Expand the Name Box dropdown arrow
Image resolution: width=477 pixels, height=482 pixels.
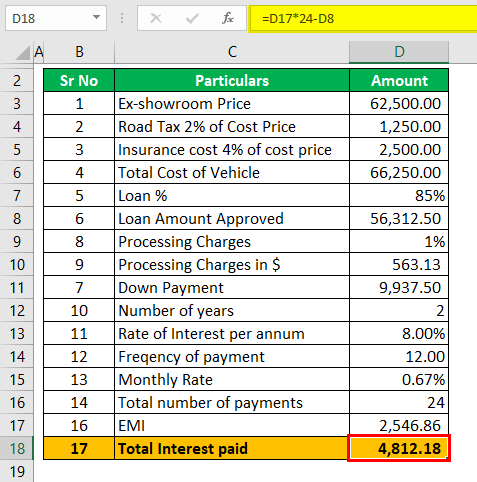point(96,17)
